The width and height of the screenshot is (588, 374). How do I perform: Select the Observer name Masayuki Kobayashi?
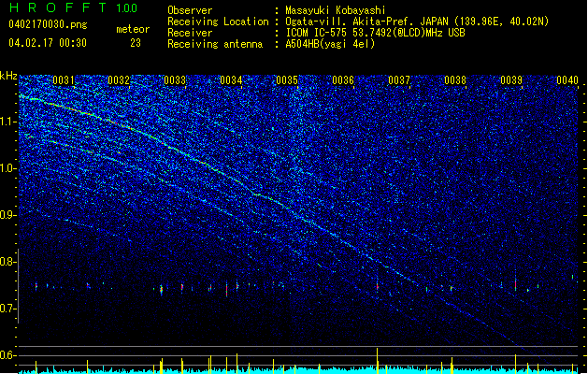(336, 10)
